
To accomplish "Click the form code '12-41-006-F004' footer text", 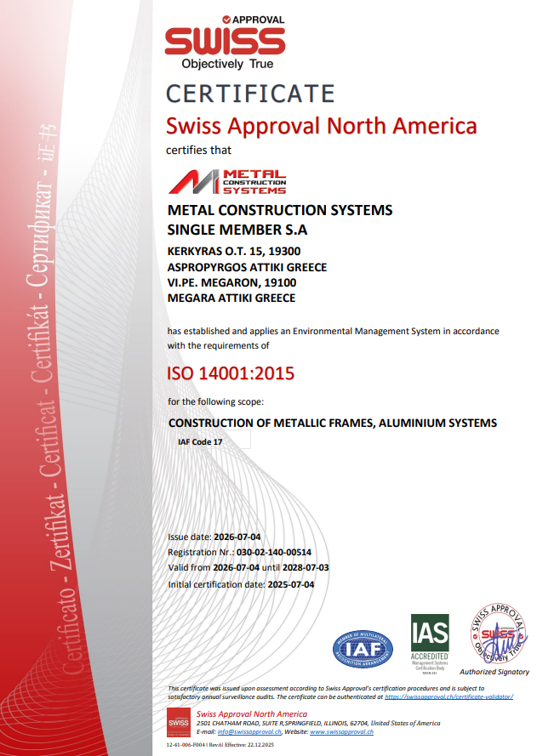I will click(x=220, y=745).
